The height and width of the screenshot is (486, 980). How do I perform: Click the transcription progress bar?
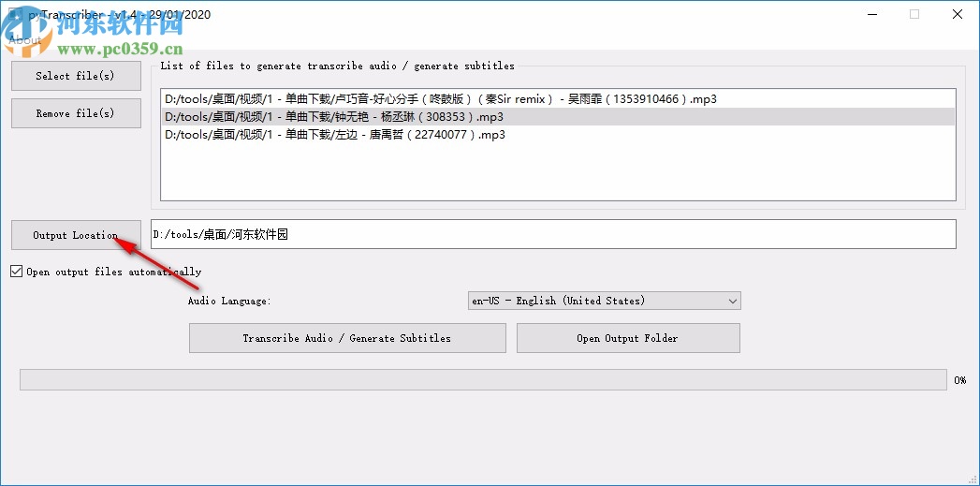[484, 379]
